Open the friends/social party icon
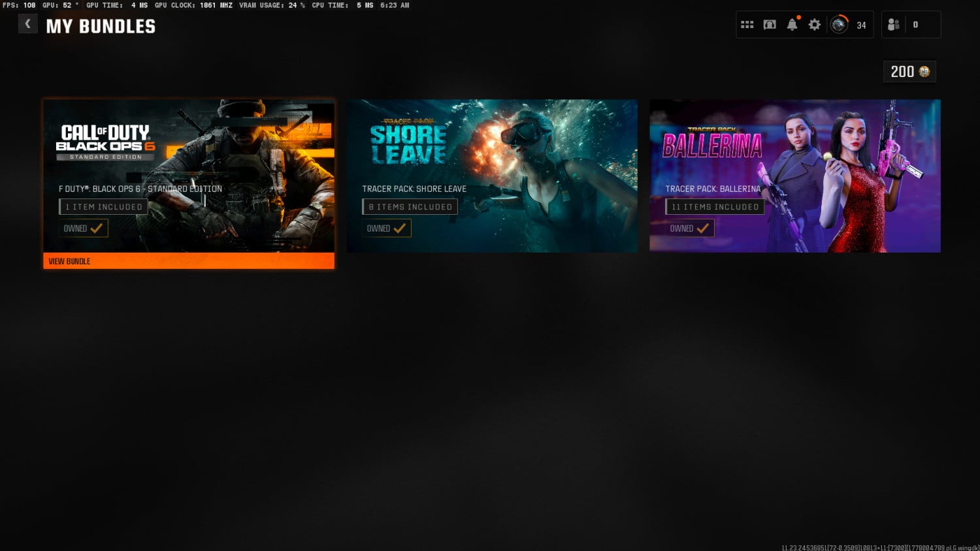Image resolution: width=980 pixels, height=551 pixels. pyautogui.click(x=894, y=25)
